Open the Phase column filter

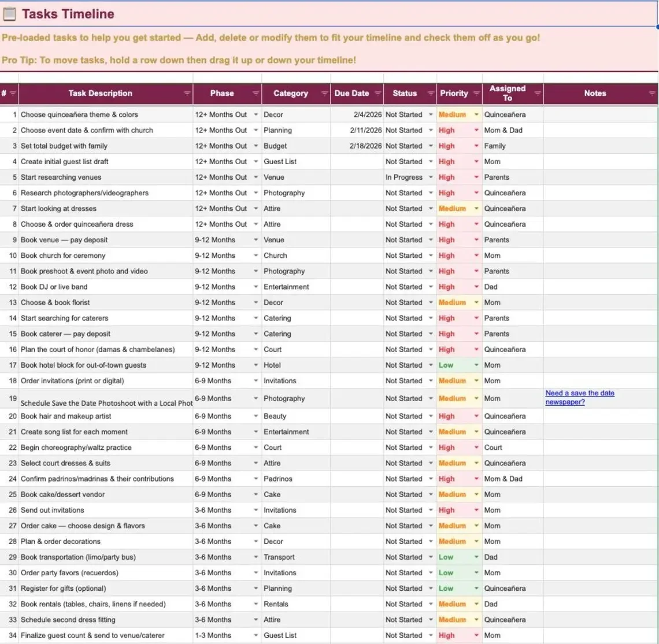click(254, 93)
